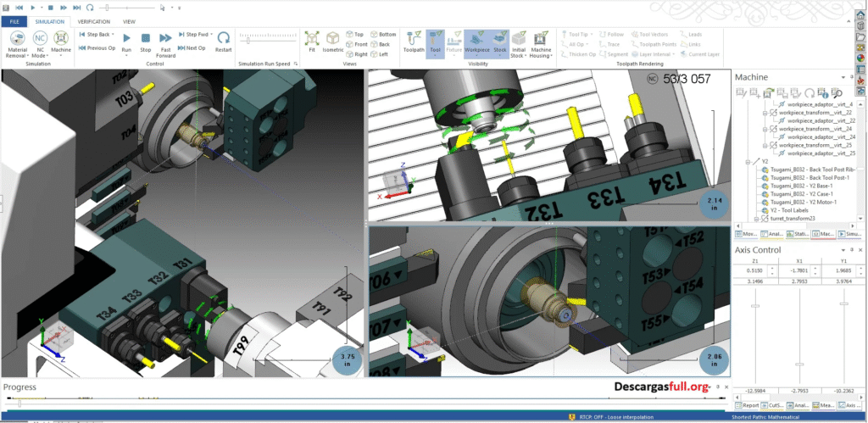
Task: Click the Progress timeline bar
Action: [x=365, y=398]
